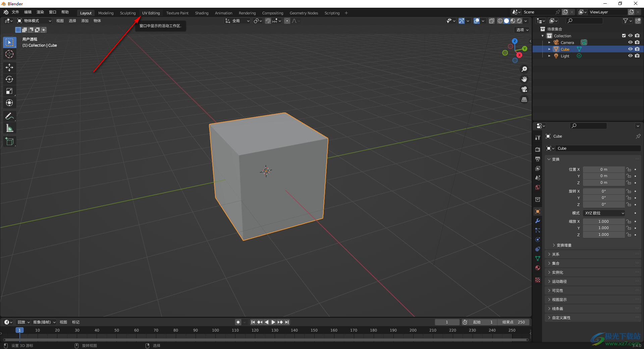Select the Rotate tool
The image size is (644, 349).
click(9, 79)
